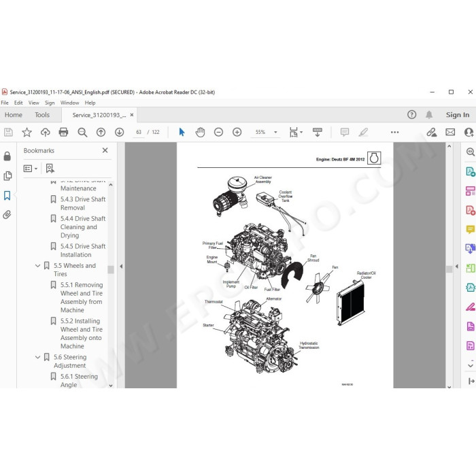
Task: Open notifications bell
Action: (429, 115)
